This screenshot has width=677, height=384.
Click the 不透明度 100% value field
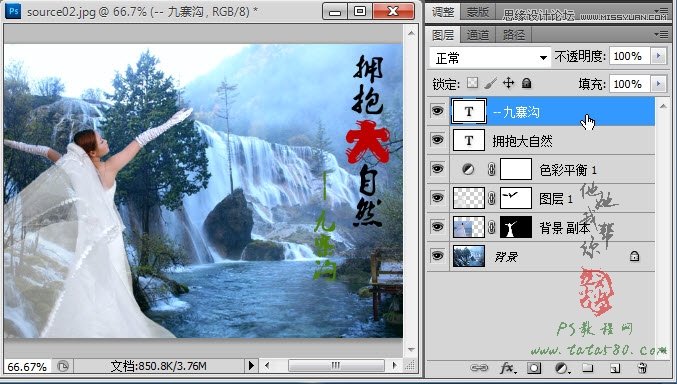(629, 56)
